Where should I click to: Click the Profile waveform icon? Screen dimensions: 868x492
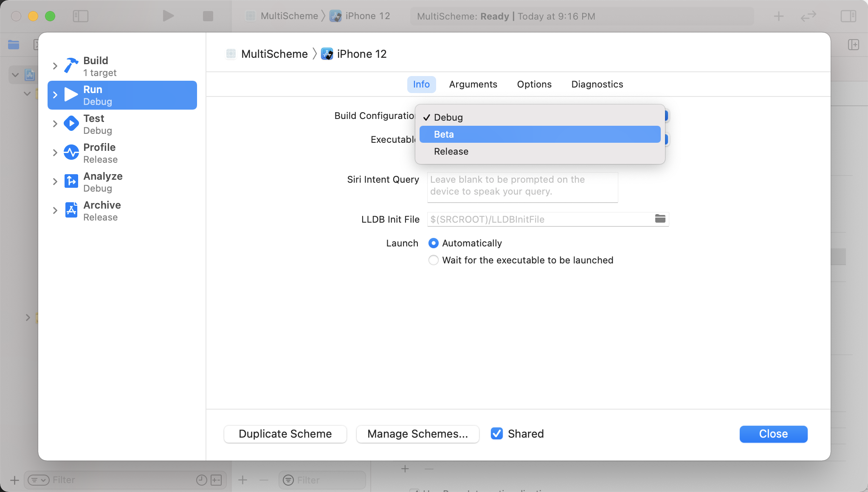[71, 153]
